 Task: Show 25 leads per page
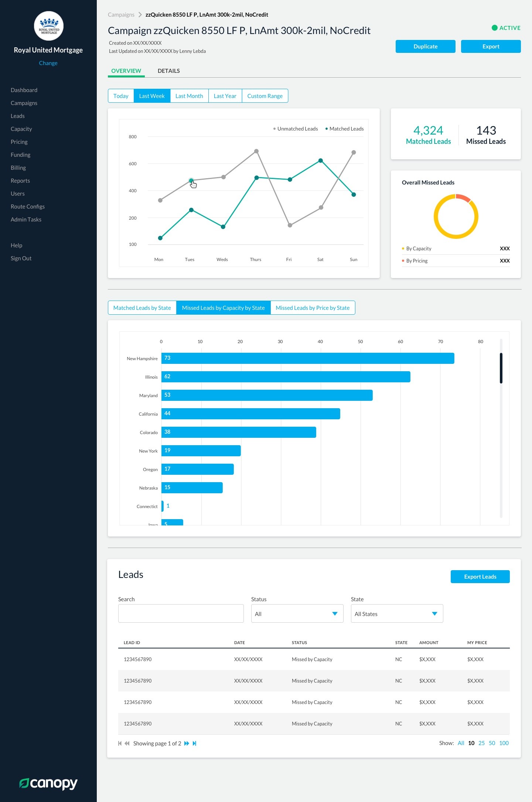(482, 743)
